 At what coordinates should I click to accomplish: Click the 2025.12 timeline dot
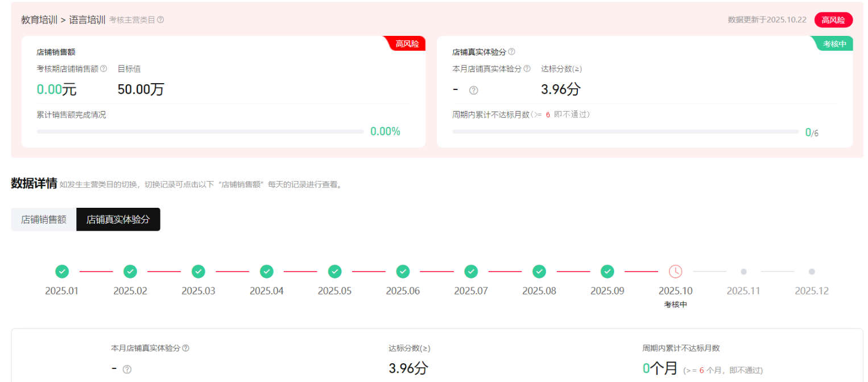click(812, 272)
